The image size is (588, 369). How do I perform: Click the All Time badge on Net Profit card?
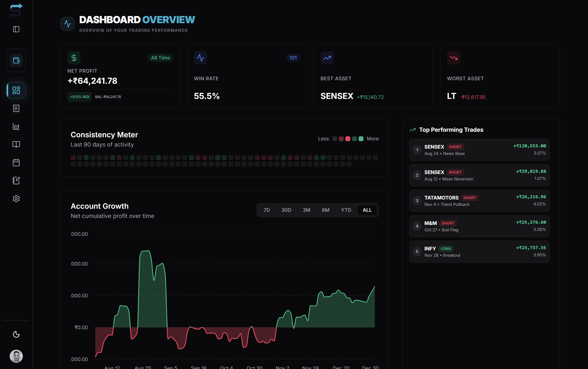tap(160, 58)
